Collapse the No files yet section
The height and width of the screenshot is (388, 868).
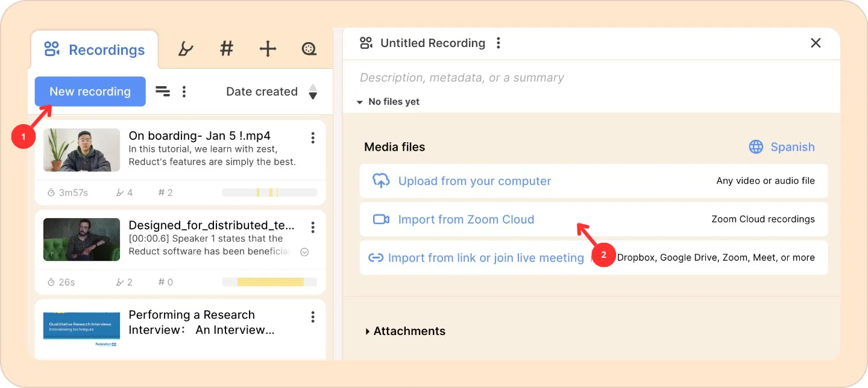point(360,102)
